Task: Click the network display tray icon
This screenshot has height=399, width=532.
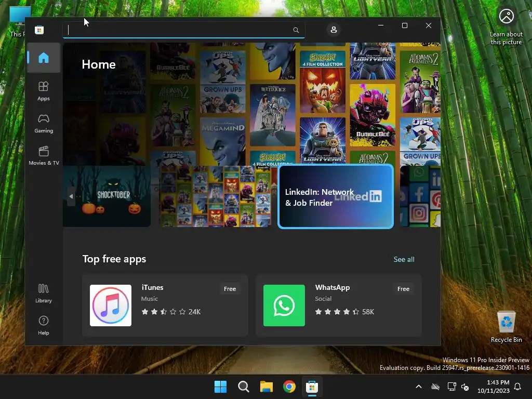Action: pos(451,387)
